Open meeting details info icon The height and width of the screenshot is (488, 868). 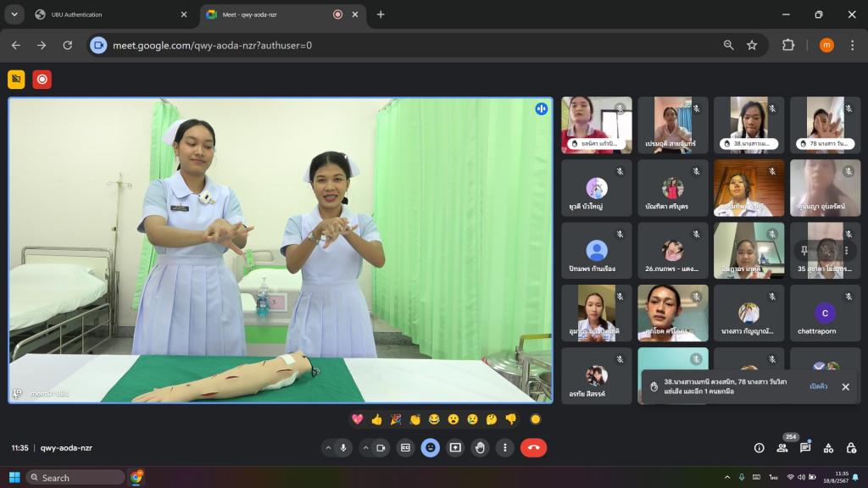[x=759, y=447]
